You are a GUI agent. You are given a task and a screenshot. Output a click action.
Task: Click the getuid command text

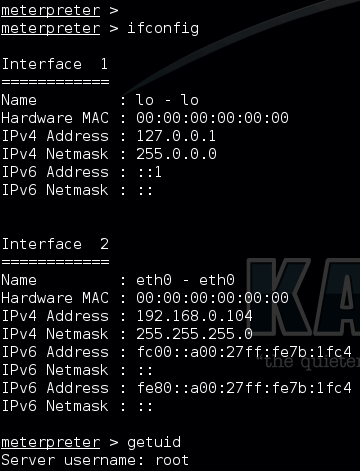tap(154, 442)
